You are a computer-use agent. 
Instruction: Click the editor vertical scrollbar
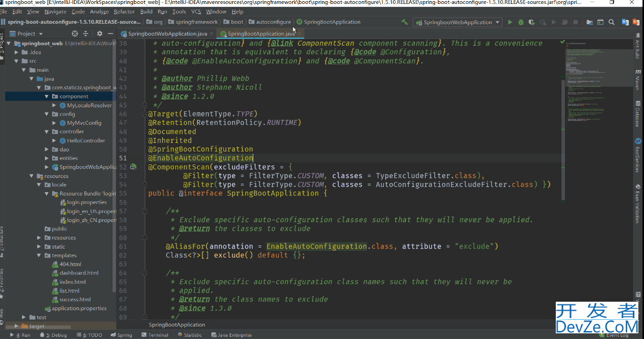point(563,140)
